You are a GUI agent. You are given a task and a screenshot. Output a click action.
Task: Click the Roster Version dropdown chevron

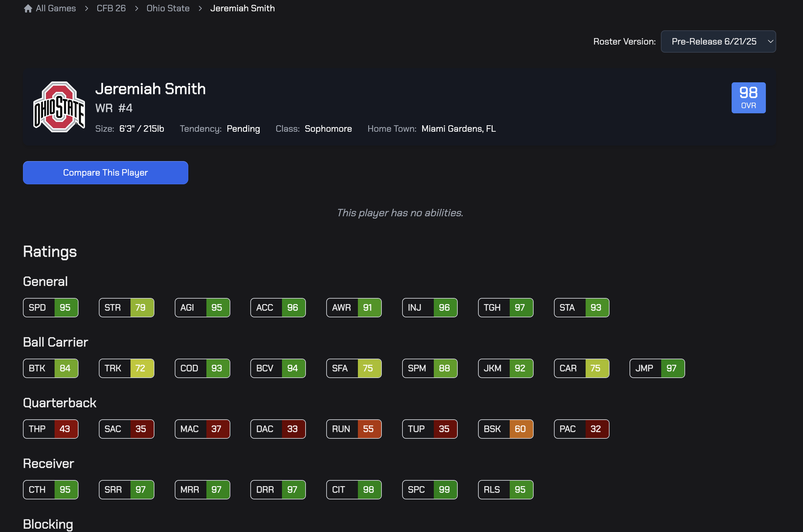770,41
